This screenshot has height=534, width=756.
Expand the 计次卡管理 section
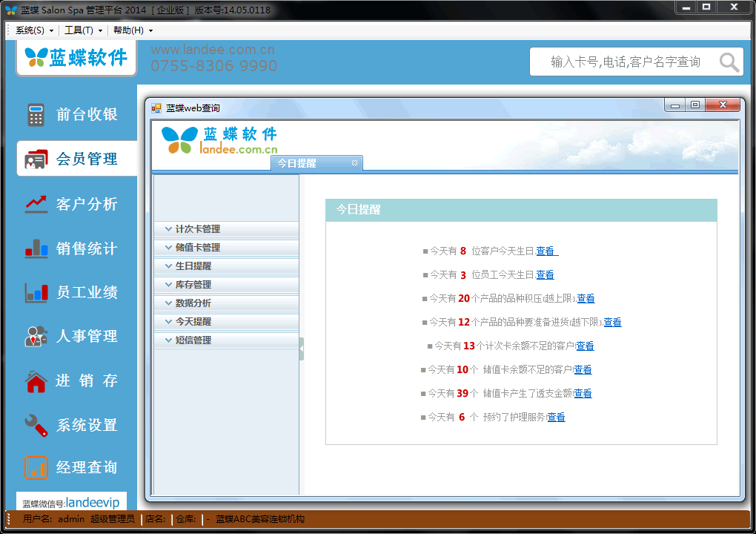(226, 229)
